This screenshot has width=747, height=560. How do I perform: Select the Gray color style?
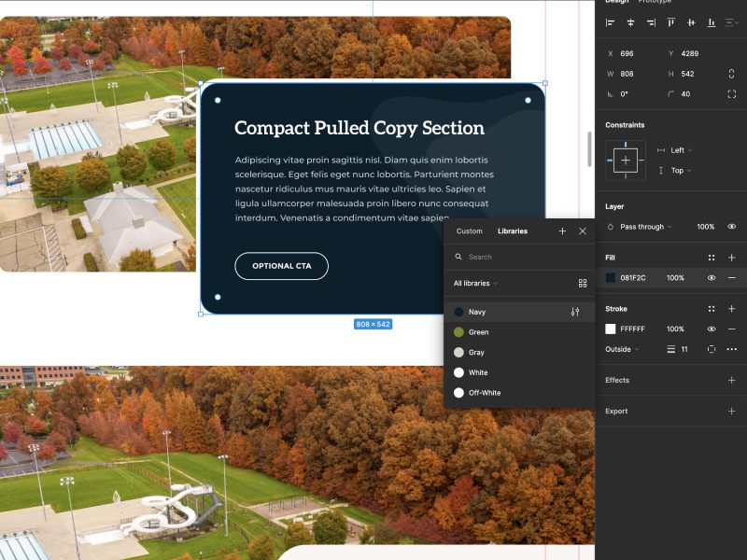pyautogui.click(x=519, y=353)
